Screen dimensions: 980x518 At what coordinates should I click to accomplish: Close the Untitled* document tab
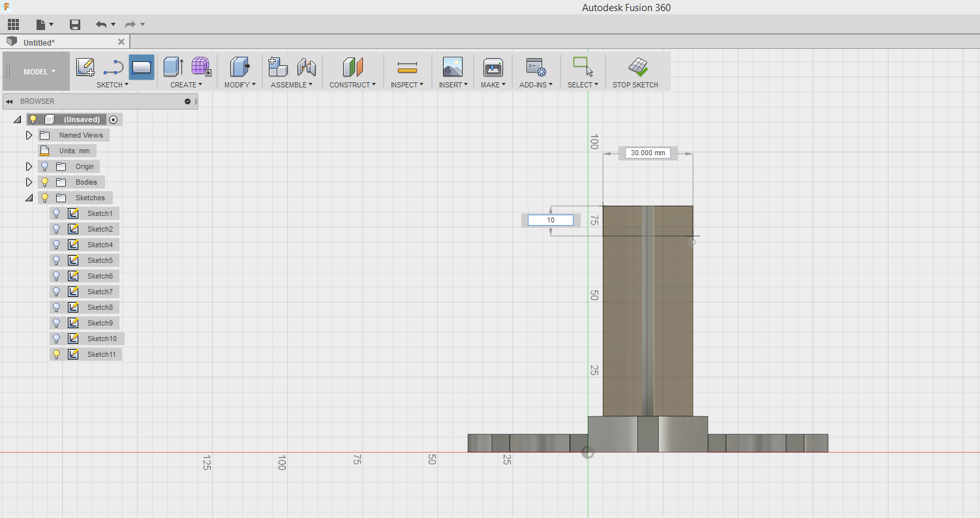coord(121,42)
